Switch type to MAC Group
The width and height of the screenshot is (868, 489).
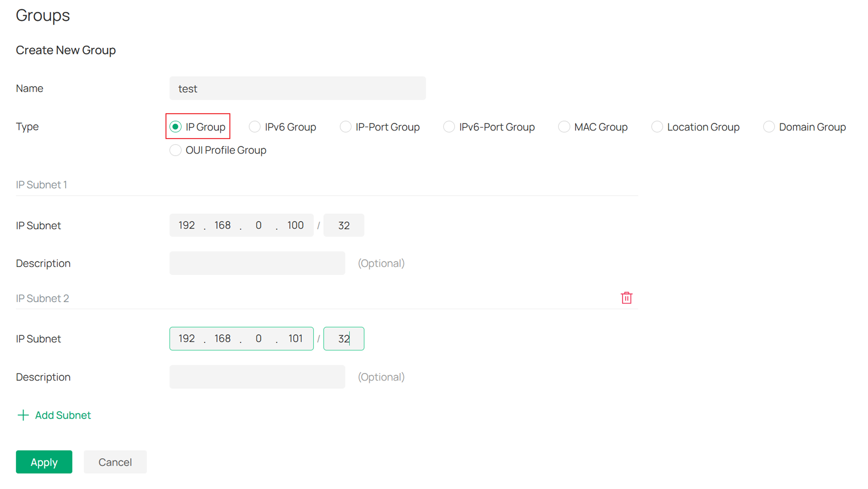564,127
